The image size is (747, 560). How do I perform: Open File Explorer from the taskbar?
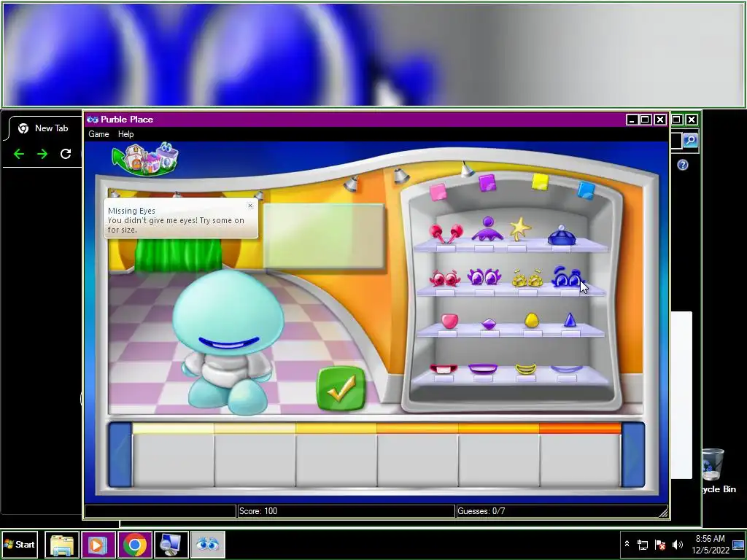62,545
